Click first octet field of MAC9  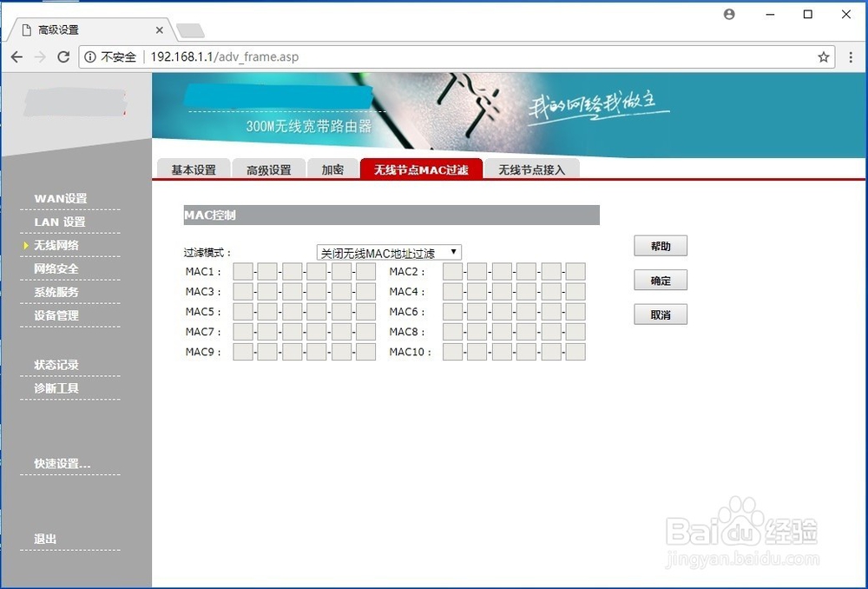[242, 352]
